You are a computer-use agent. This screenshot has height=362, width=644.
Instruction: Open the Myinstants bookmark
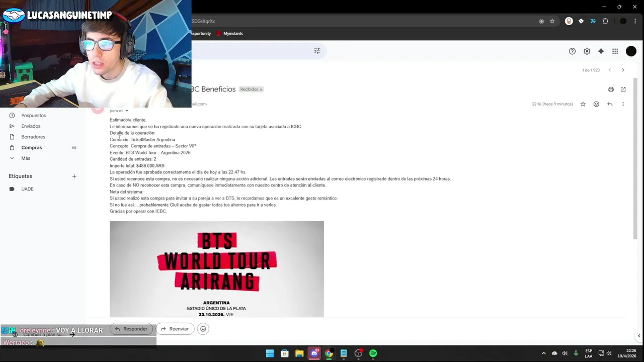coord(229,33)
